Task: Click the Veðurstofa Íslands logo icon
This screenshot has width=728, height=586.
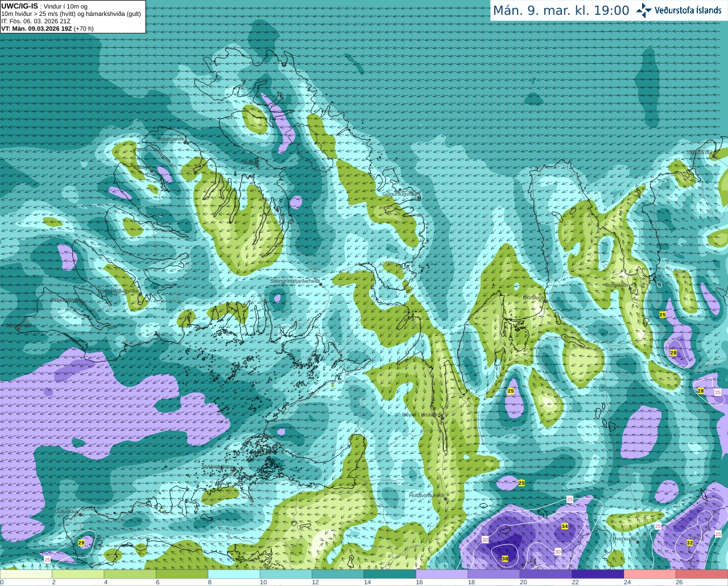Action: point(644,10)
